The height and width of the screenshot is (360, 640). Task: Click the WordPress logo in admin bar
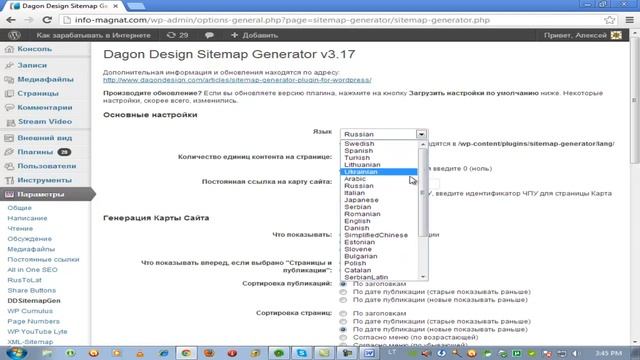pyautogui.click(x=14, y=35)
